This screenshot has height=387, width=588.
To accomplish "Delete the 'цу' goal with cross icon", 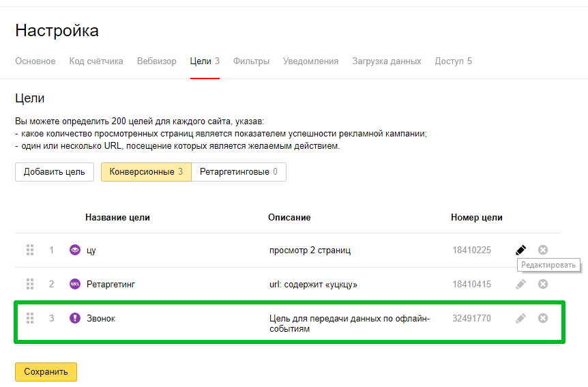I will pyautogui.click(x=542, y=250).
